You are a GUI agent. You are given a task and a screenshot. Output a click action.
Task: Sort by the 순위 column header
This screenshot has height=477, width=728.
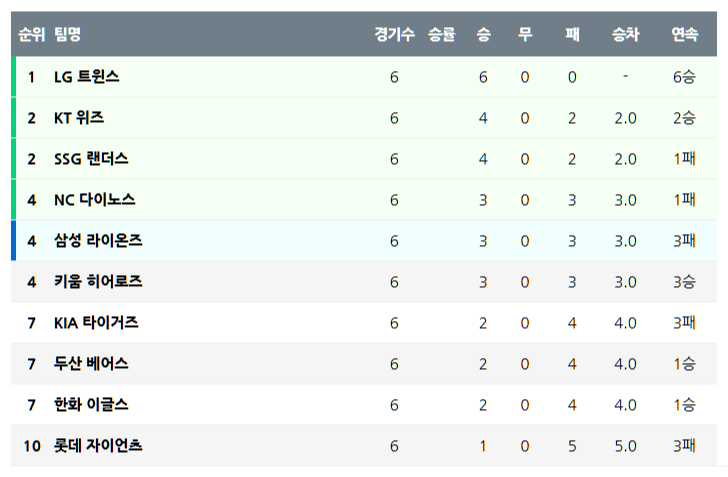point(31,35)
